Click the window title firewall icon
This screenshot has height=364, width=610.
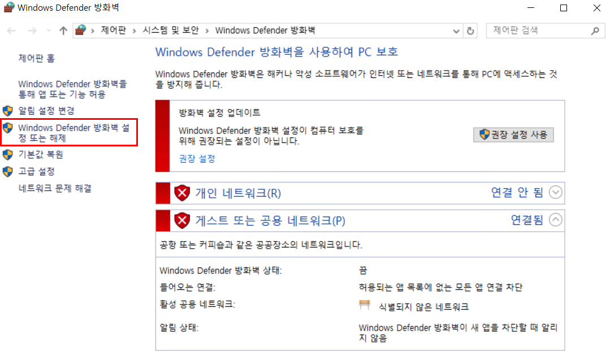[9, 7]
